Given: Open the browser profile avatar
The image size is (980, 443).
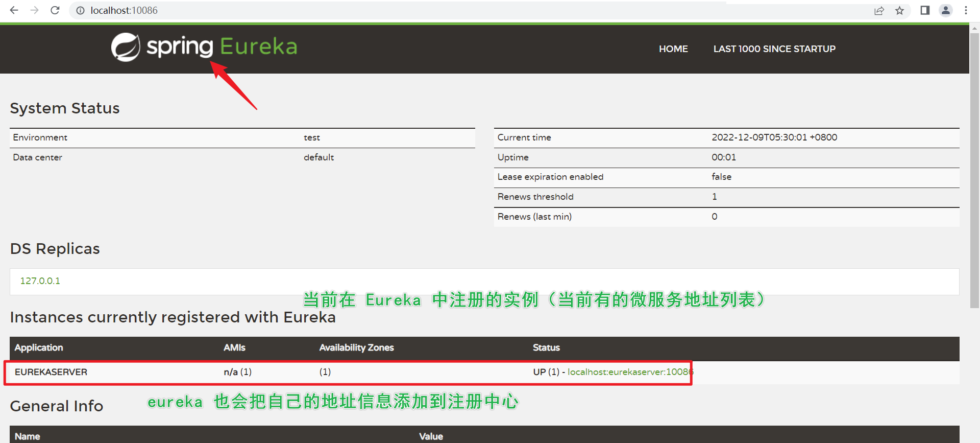Looking at the screenshot, I should point(946,10).
